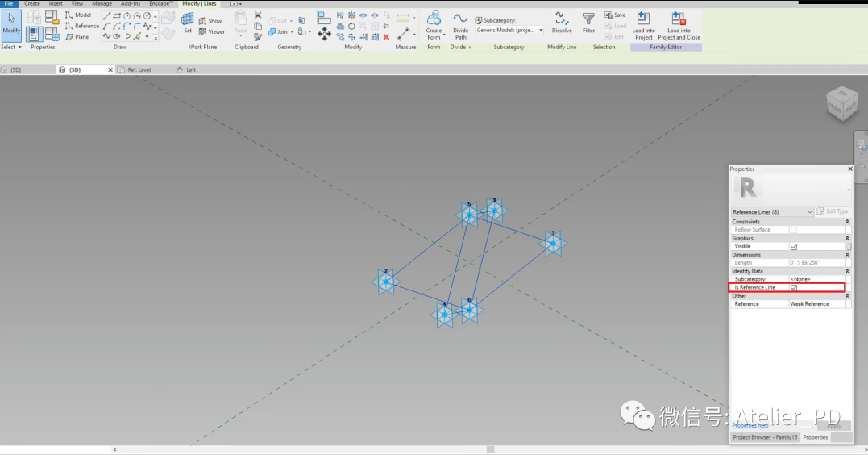The height and width of the screenshot is (455, 868).
Task: Pick the Spline draw tool
Action: [106, 36]
